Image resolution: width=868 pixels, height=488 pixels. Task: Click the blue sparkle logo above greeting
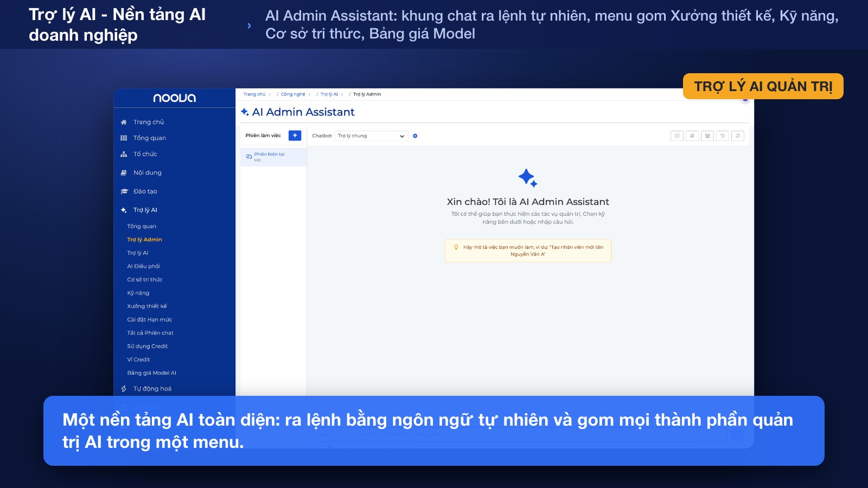pos(528,178)
